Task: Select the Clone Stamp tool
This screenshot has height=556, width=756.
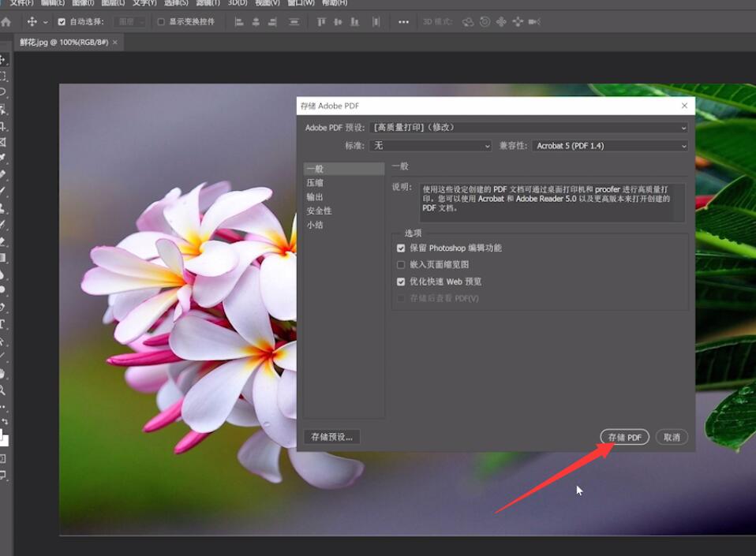Action: (x=3, y=208)
